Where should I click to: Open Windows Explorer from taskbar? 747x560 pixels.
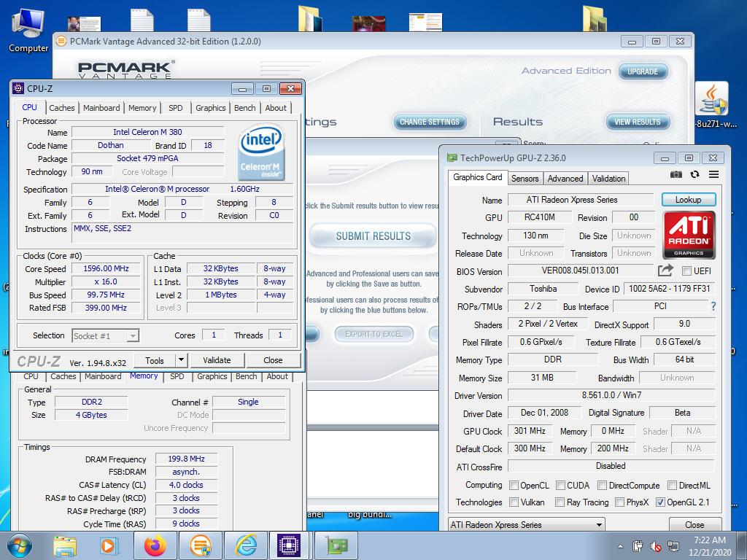65,545
